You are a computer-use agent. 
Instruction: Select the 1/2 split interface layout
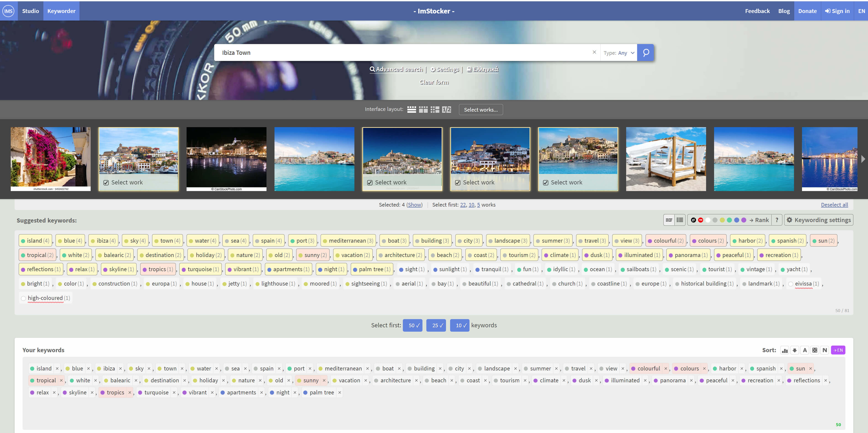tap(446, 109)
